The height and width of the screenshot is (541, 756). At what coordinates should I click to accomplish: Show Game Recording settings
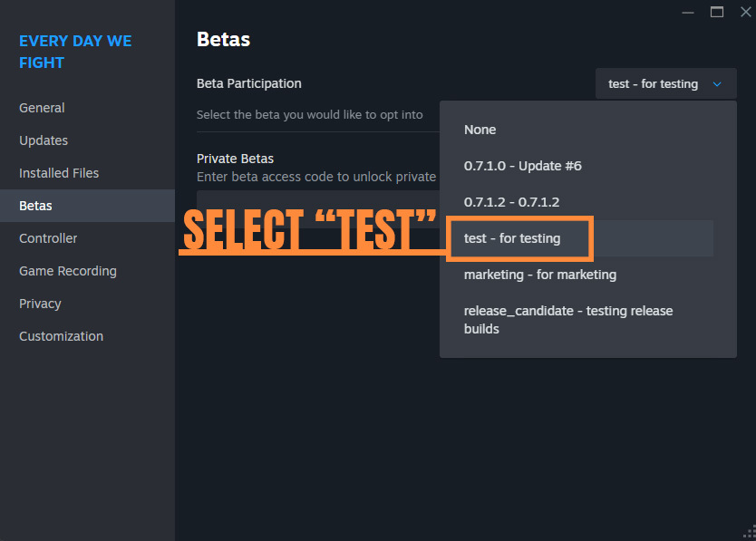coord(68,271)
